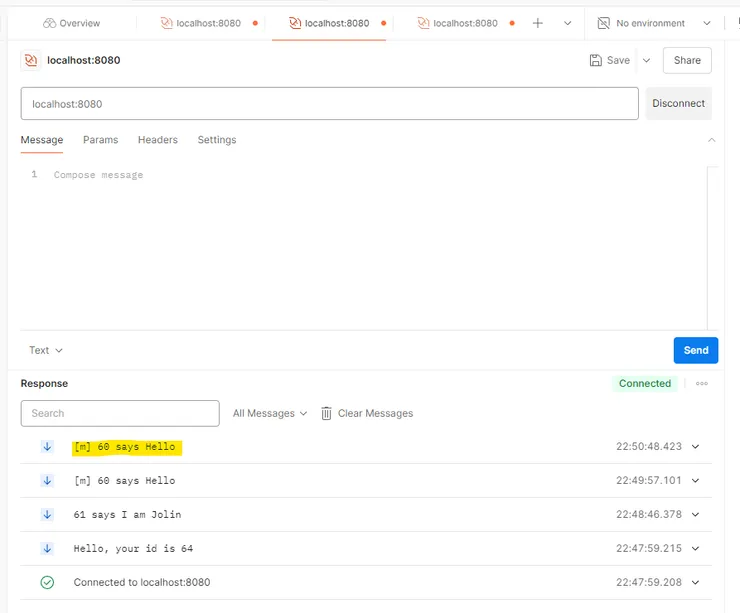Click incoming arrow icon of highlighted message
This screenshot has height=613, width=740.
tap(47, 446)
